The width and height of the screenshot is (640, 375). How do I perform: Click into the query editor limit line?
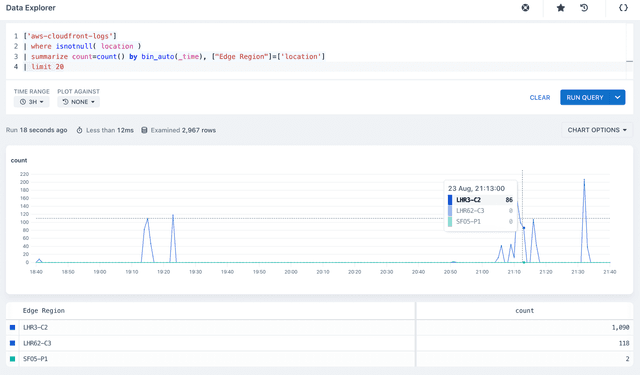tap(325, 67)
